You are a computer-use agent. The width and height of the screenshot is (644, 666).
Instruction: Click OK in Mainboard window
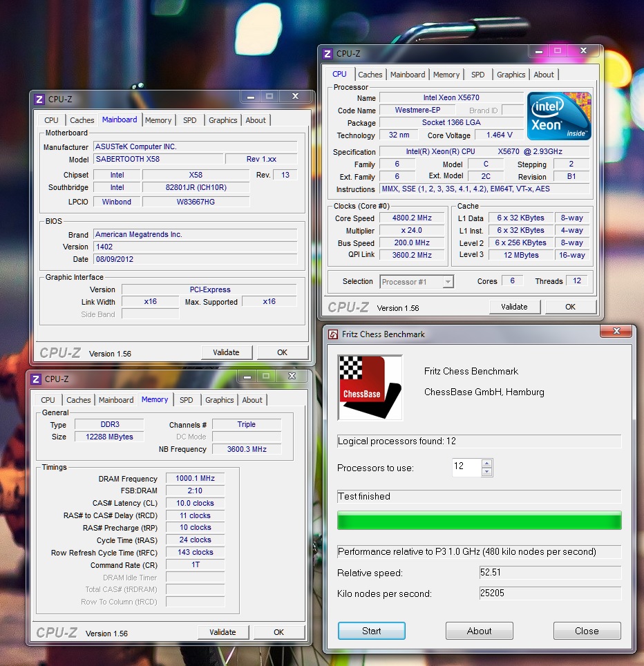282,352
